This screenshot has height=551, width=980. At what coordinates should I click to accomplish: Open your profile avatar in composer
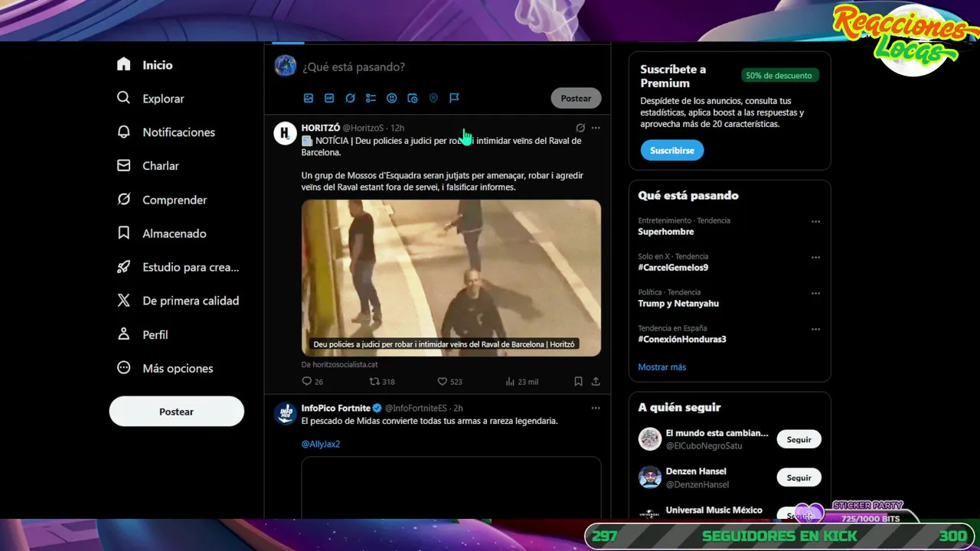tap(286, 66)
